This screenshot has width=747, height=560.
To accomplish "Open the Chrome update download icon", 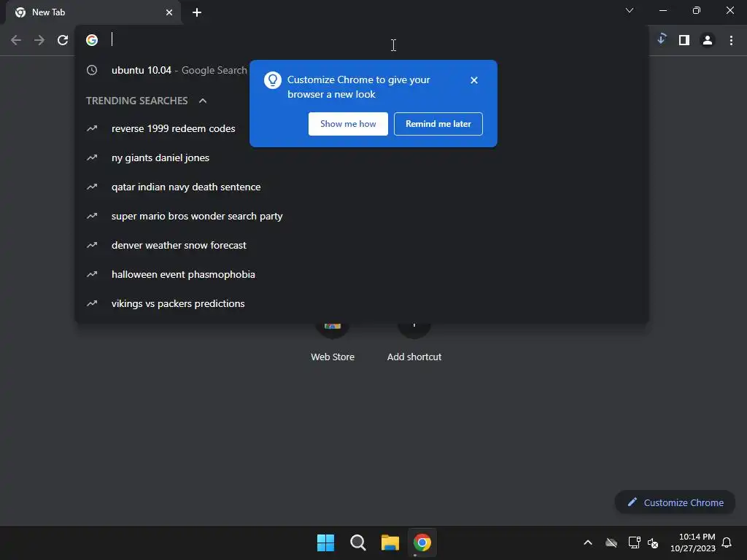I will [661, 39].
